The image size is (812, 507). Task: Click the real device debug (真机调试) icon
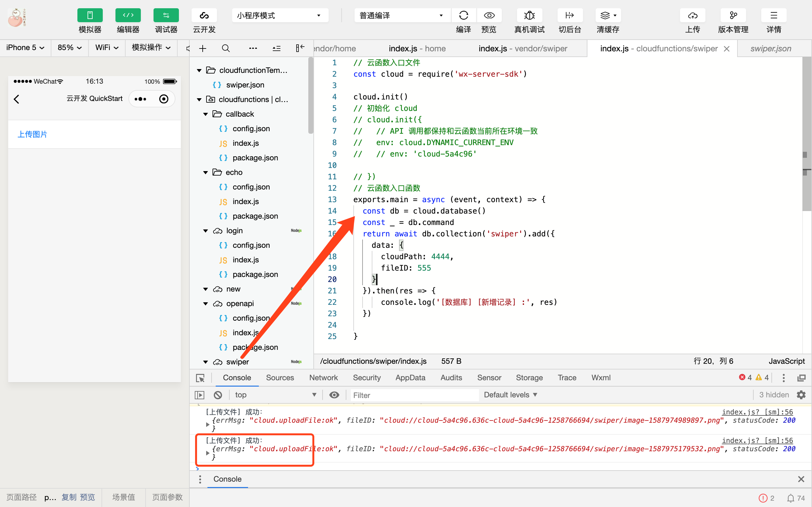[529, 16]
